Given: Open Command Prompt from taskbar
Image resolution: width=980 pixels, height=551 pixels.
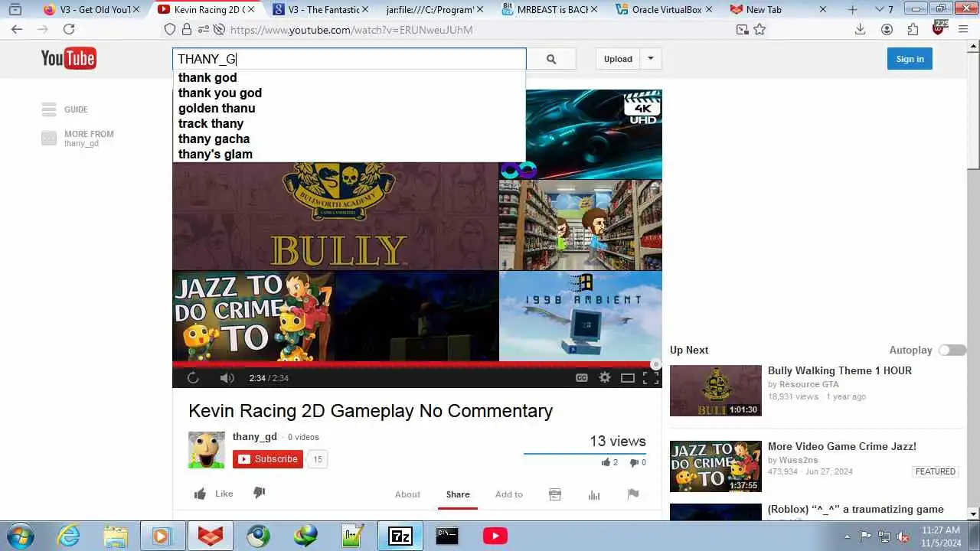Looking at the screenshot, I should coord(447,536).
